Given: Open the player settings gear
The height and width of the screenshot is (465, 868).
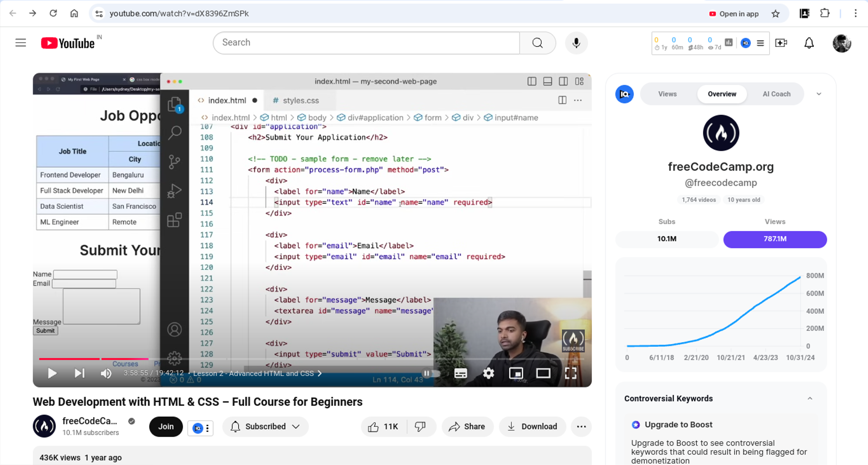Looking at the screenshot, I should (x=488, y=373).
